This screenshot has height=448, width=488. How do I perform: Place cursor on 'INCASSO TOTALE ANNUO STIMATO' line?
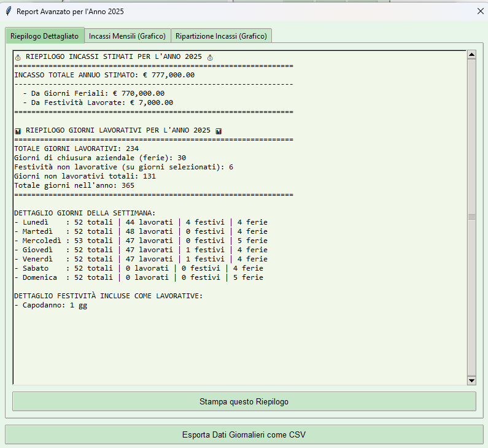104,75
